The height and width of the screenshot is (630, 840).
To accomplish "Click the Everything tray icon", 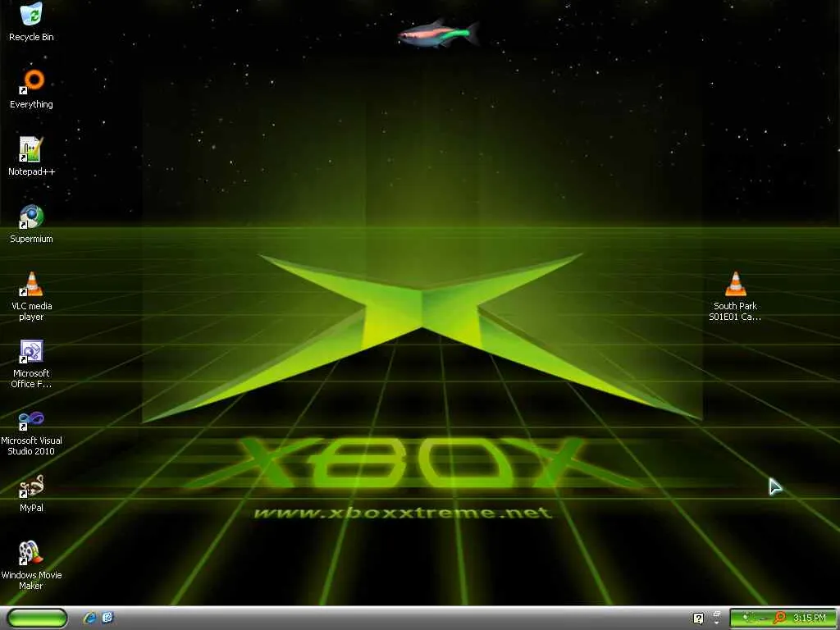I will [x=780, y=619].
